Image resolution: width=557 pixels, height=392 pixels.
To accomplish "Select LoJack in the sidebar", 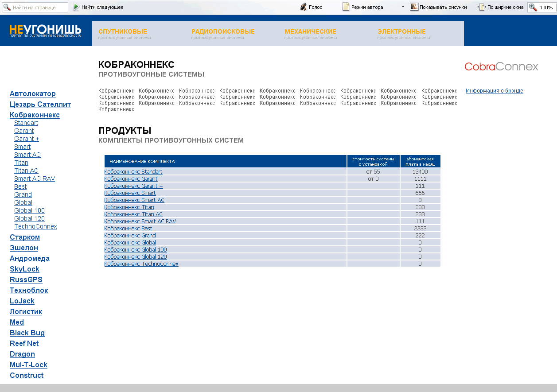I will click(22, 301).
